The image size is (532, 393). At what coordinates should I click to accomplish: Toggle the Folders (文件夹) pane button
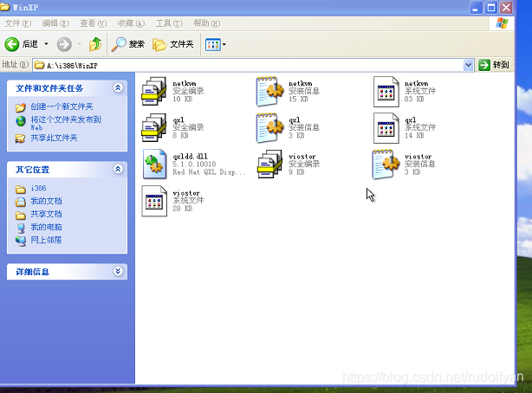[173, 44]
